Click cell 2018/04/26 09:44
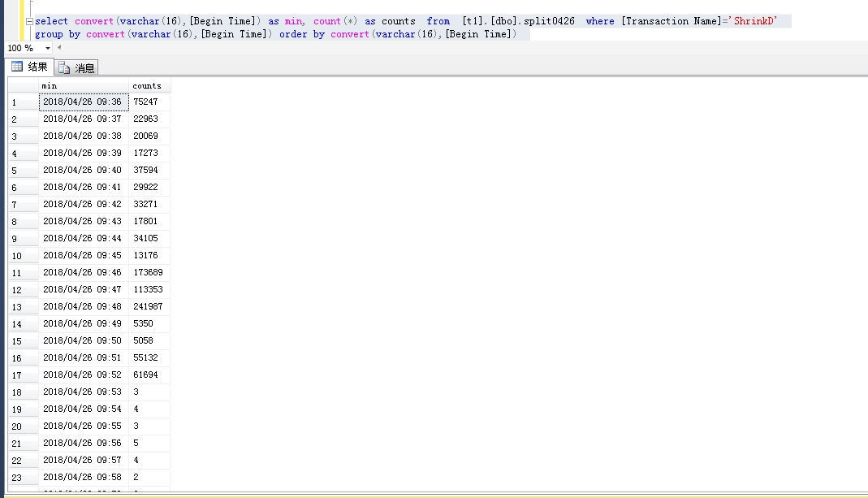The width and height of the screenshot is (868, 498). coord(84,238)
